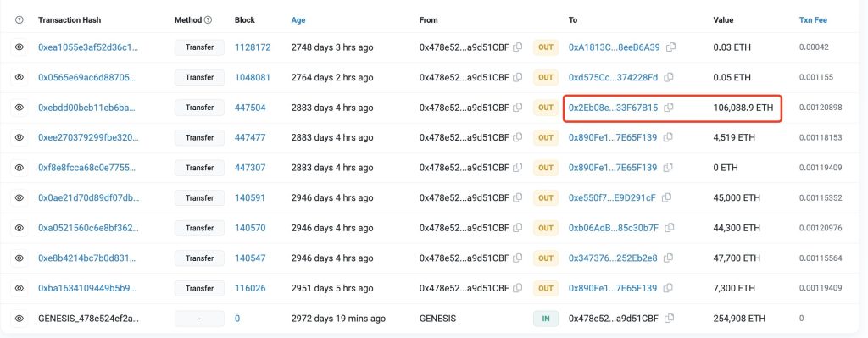Click the question mark icon in header row
868x338 pixels.
pyautogui.click(x=19, y=20)
